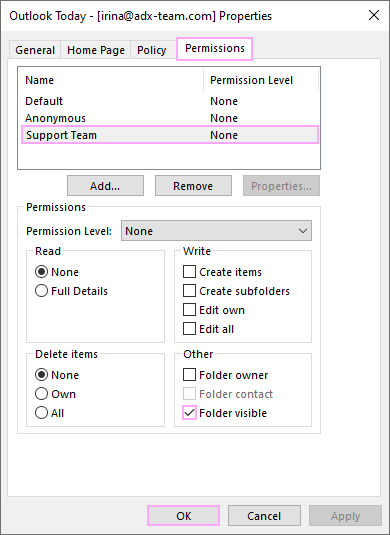Switch to the General tab
The height and width of the screenshot is (535, 390).
point(35,50)
